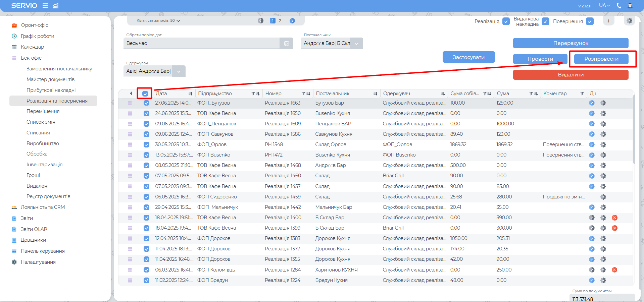Select Інвентаризація from the sidebar menu

click(44, 165)
